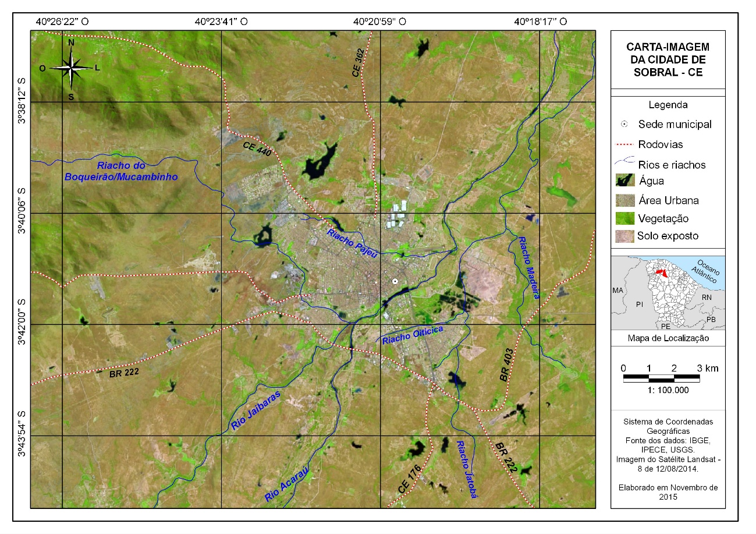Click the Solo exposto legend swatch

pyautogui.click(x=625, y=236)
